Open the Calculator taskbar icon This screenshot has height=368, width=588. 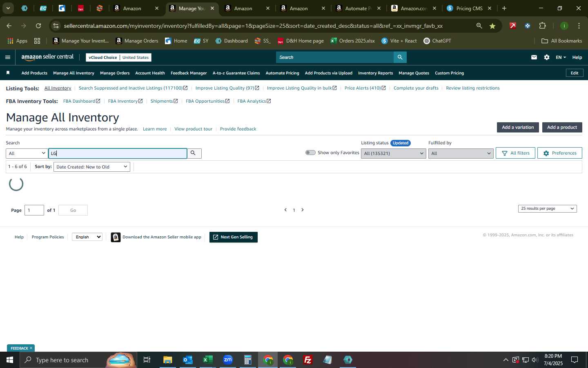pos(248,360)
